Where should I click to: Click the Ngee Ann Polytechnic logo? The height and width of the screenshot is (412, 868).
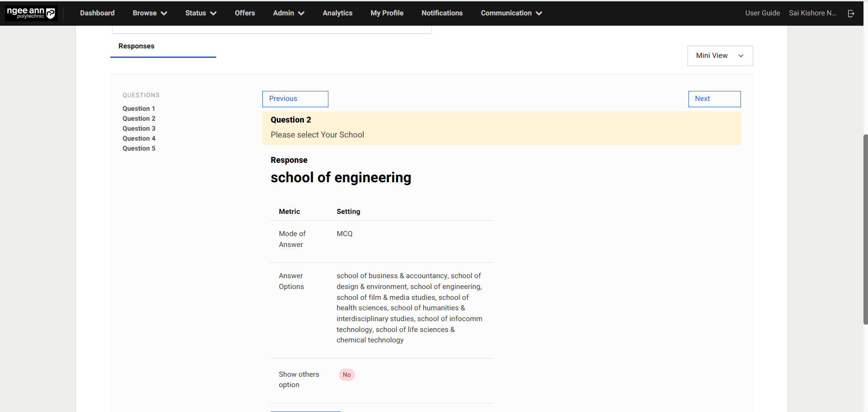[x=31, y=13]
